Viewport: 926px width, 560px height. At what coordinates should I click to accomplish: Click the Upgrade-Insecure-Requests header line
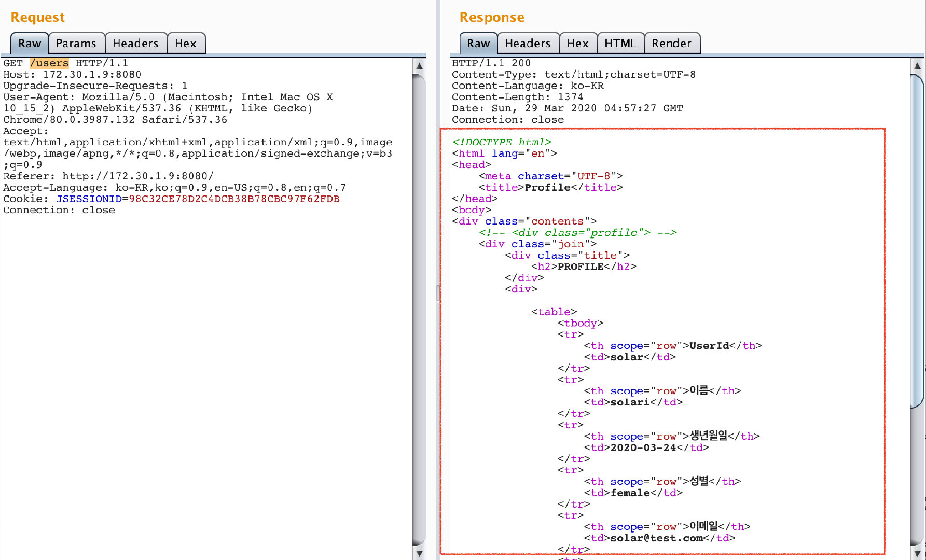(95, 86)
